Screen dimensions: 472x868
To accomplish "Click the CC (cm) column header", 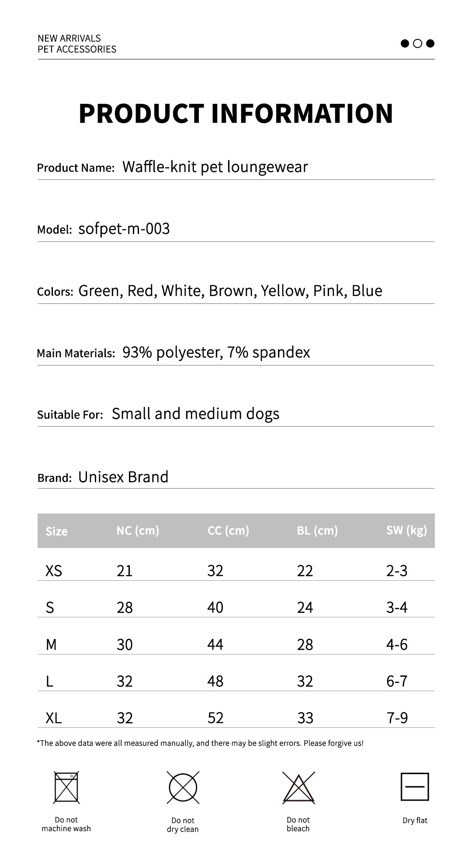I will point(228,530).
